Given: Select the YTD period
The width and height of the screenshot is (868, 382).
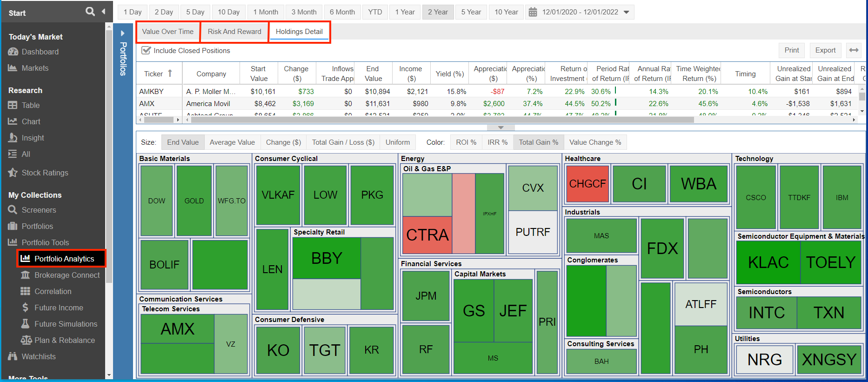Looking at the screenshot, I should (x=375, y=12).
